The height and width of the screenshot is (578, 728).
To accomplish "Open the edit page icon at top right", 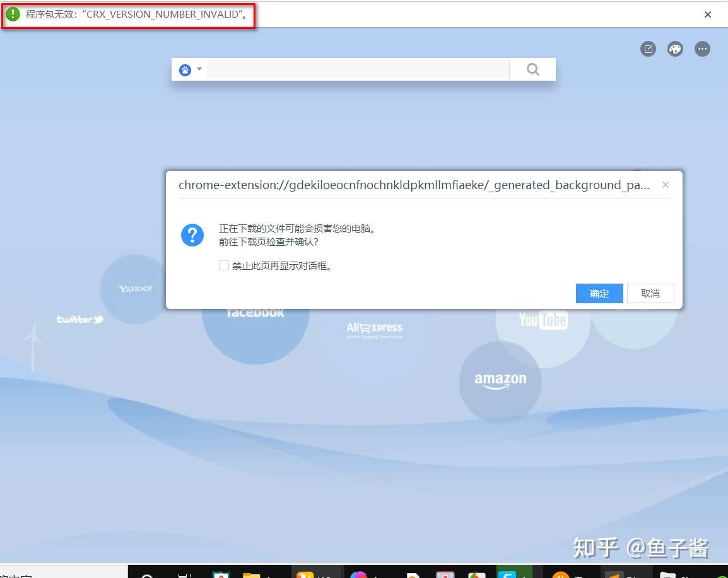I will point(648,49).
